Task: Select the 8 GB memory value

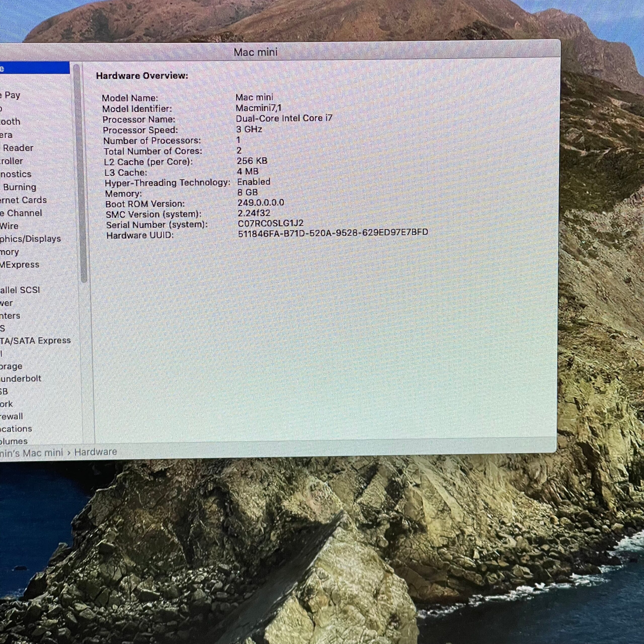Action: click(x=247, y=192)
